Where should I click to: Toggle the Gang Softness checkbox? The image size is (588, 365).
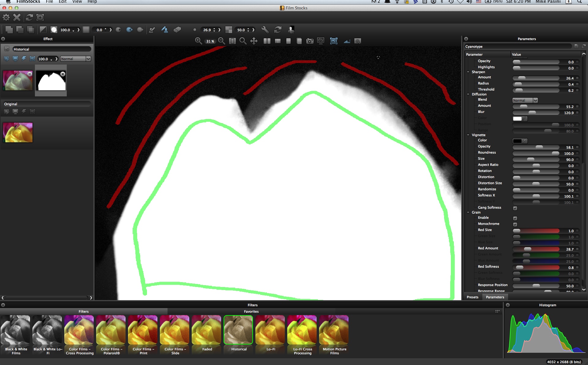tap(515, 208)
